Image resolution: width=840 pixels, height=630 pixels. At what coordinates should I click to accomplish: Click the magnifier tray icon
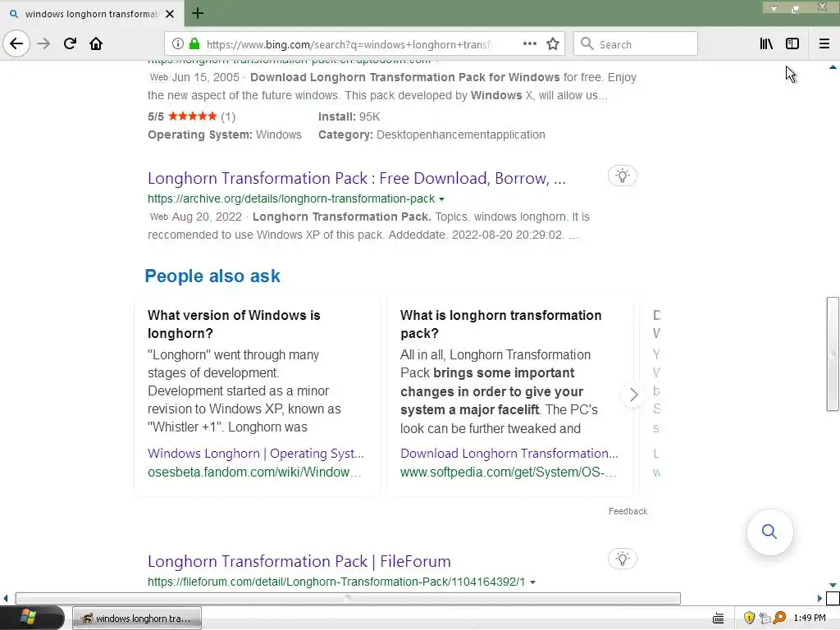click(779, 619)
